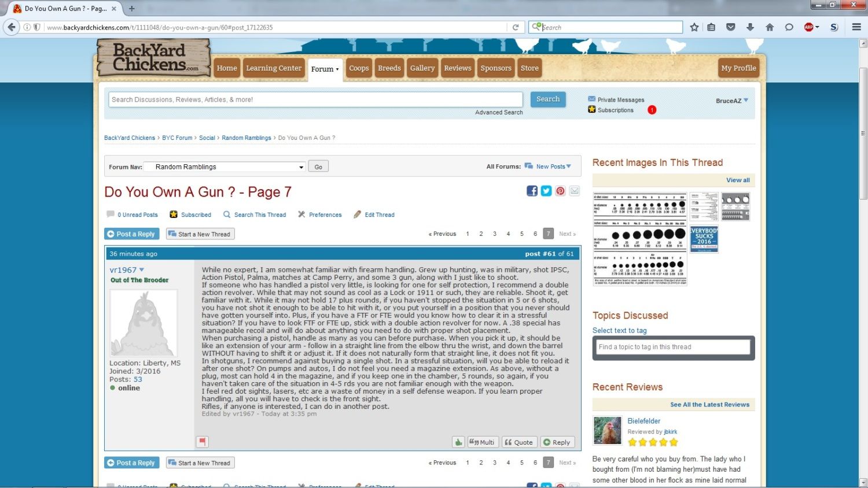Reload the page using refresh icon
868x488 pixels.
[515, 27]
